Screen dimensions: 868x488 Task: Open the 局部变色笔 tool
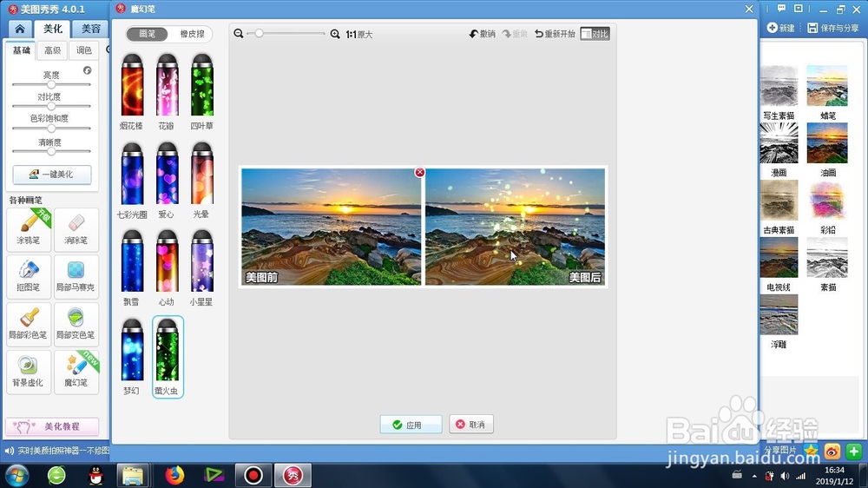(x=76, y=324)
